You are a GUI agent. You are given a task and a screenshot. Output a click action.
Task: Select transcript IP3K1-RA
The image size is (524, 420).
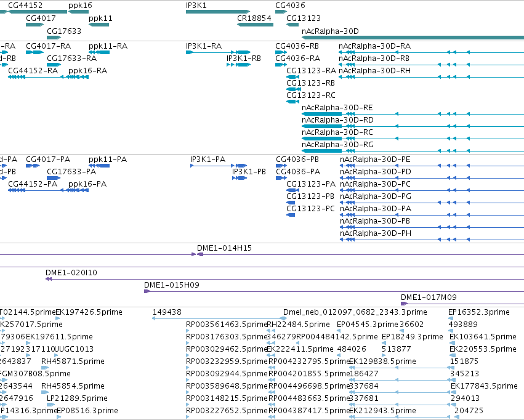point(204,46)
